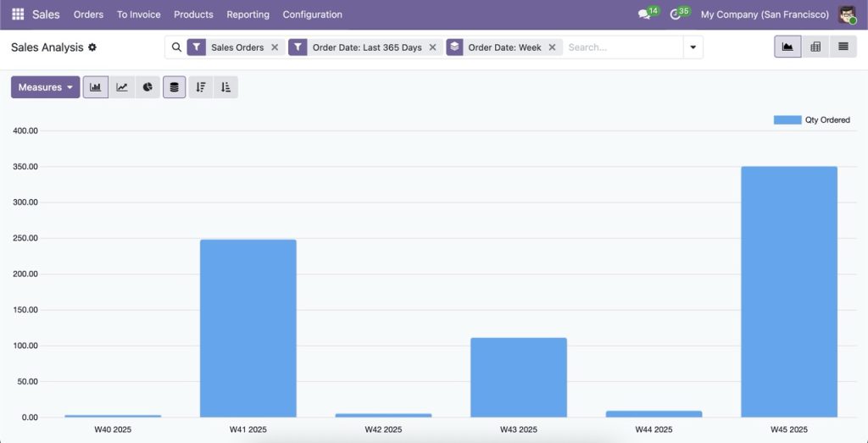The width and height of the screenshot is (868, 443).
Task: Remove the Sales Orders filter
Action: tap(275, 47)
